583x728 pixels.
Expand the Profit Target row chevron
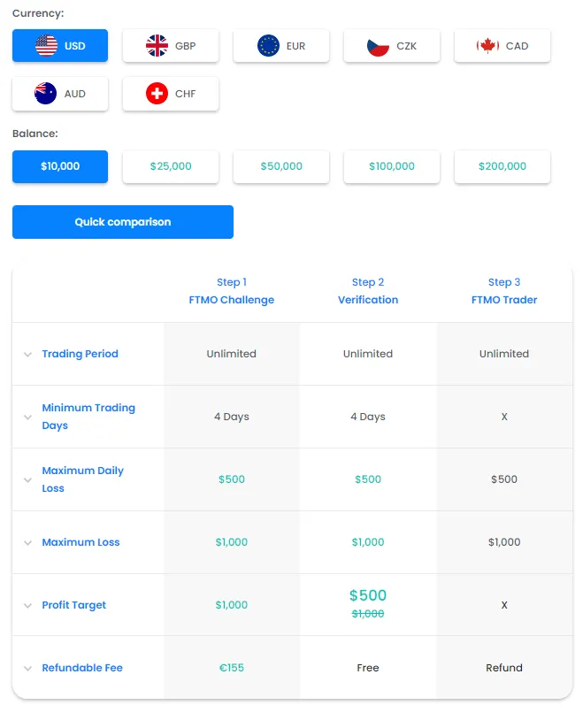coord(27,605)
